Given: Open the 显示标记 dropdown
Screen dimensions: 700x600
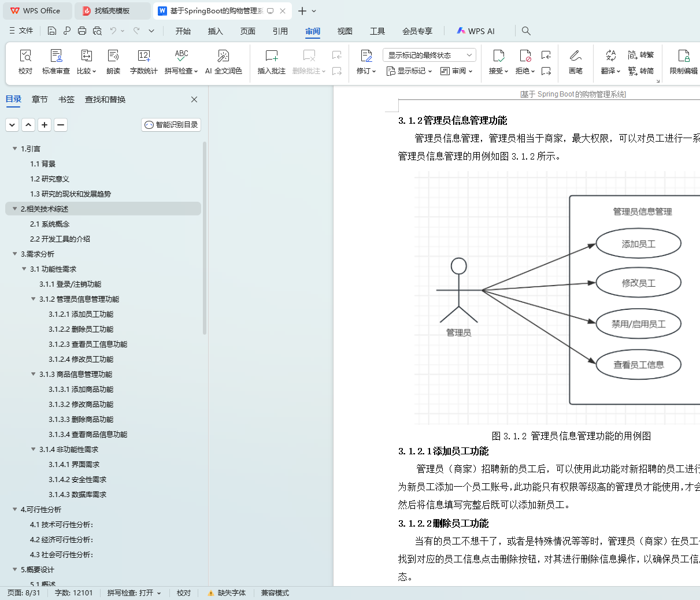Looking at the screenshot, I should pyautogui.click(x=409, y=71).
